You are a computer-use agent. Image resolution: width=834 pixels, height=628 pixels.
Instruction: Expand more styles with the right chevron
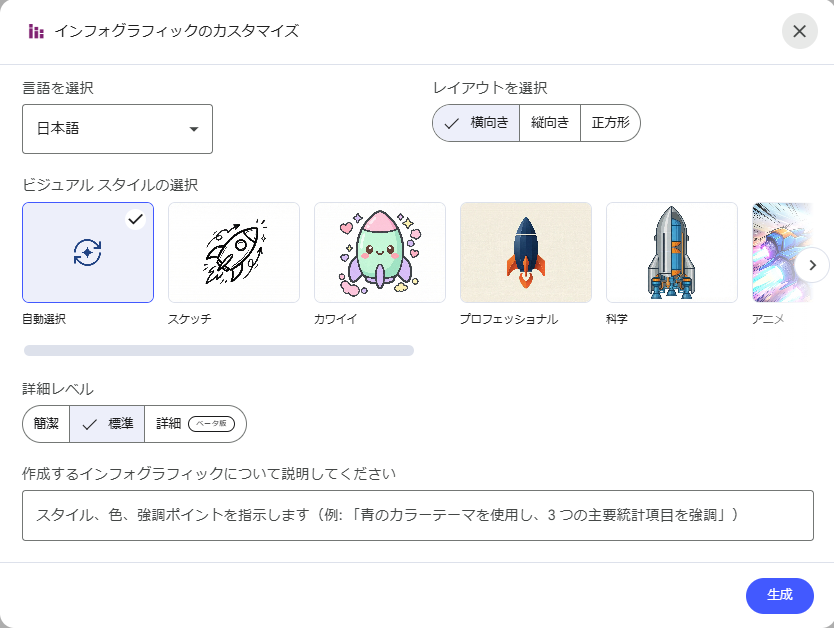813,265
